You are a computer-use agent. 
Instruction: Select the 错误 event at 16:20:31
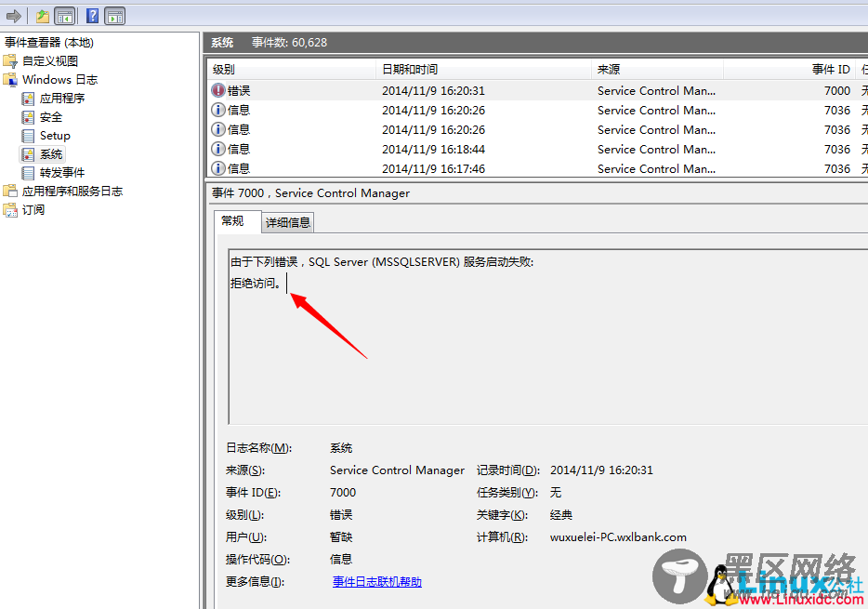pos(537,90)
